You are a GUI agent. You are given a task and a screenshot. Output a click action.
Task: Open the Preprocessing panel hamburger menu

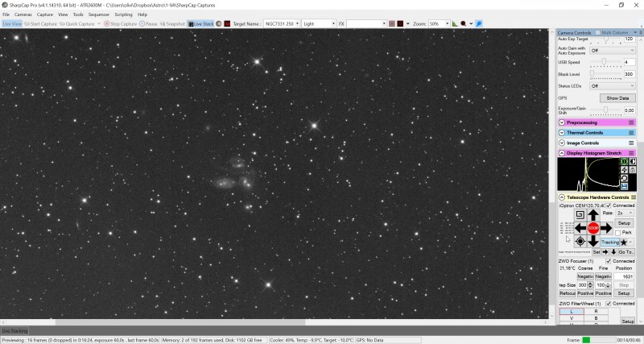(631, 122)
